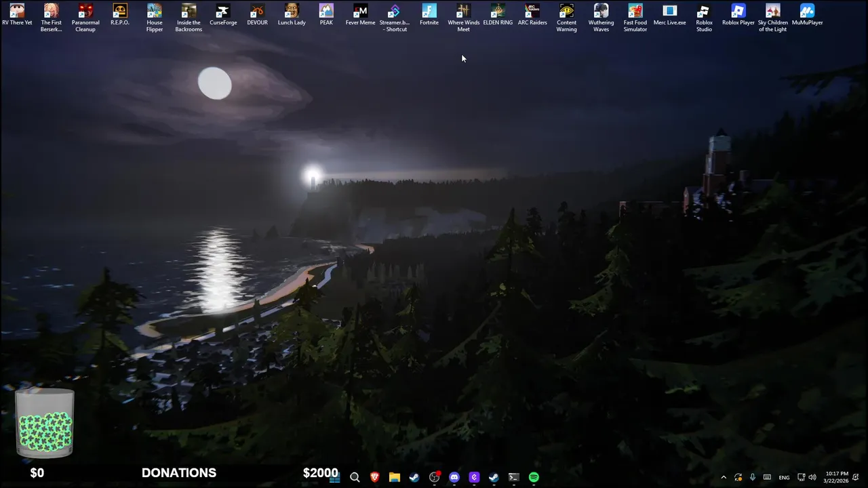Select the Paranormal Cleanup shortcut

(85, 18)
